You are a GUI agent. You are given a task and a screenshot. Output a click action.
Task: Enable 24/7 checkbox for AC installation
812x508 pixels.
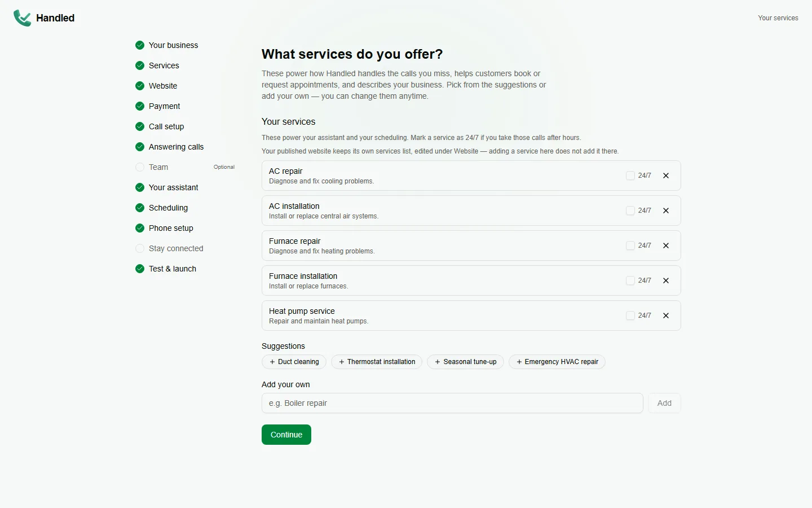tap(630, 211)
